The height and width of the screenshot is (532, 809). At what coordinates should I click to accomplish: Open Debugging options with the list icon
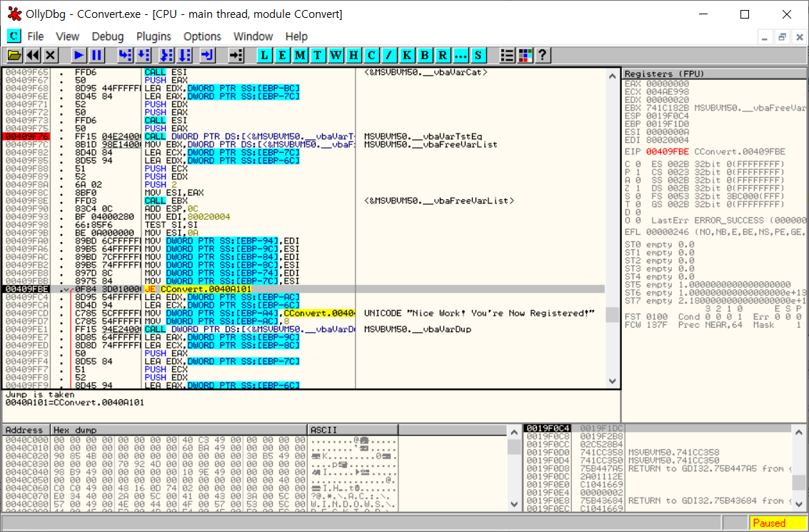click(x=507, y=55)
